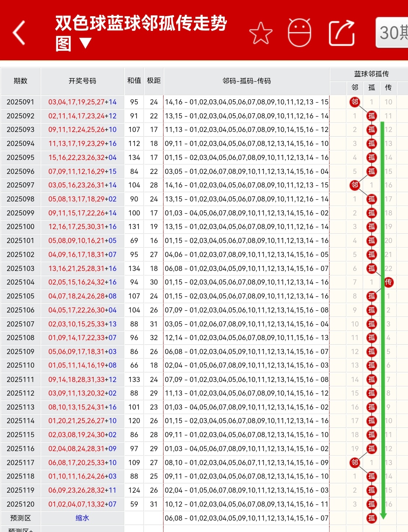
Task: Open the title dropdown triangle
Action: (86, 43)
